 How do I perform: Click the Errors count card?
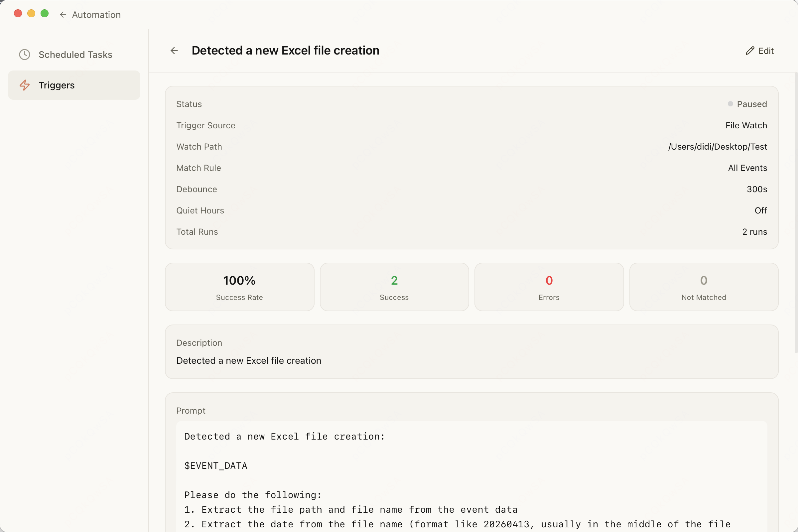point(549,287)
